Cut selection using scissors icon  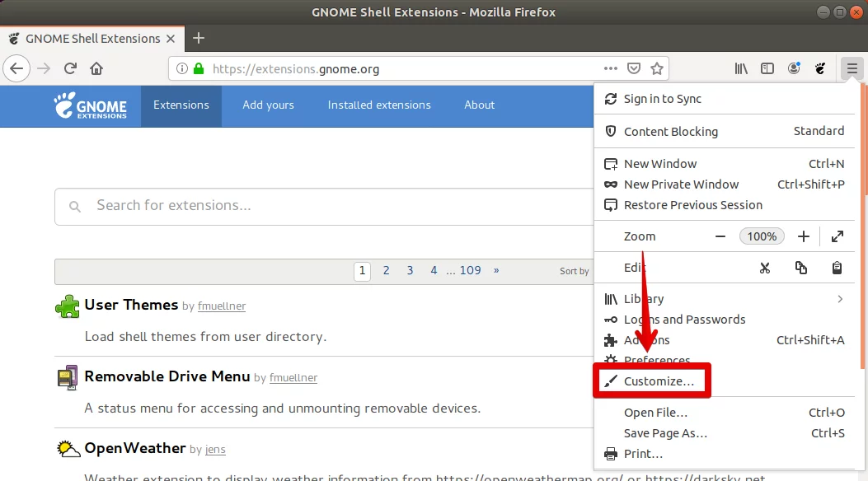(x=765, y=269)
